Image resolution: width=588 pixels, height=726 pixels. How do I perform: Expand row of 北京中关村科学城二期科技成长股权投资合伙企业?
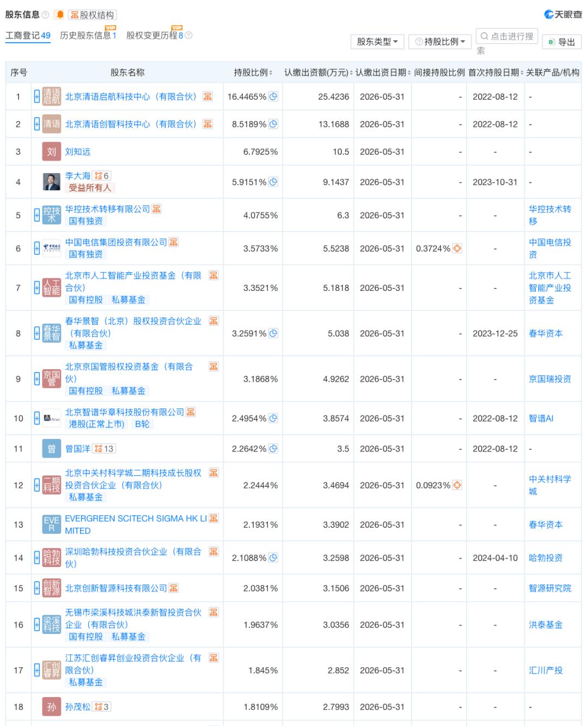click(37, 485)
